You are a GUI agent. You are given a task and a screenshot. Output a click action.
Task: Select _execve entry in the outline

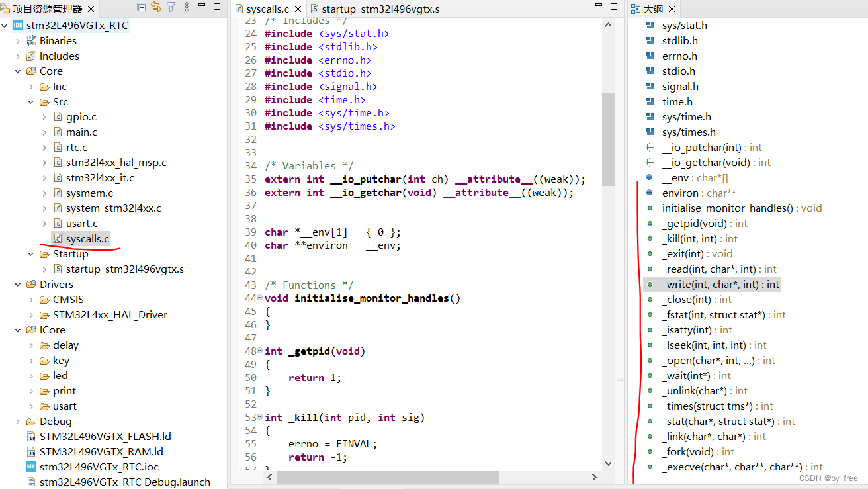[x=742, y=467]
